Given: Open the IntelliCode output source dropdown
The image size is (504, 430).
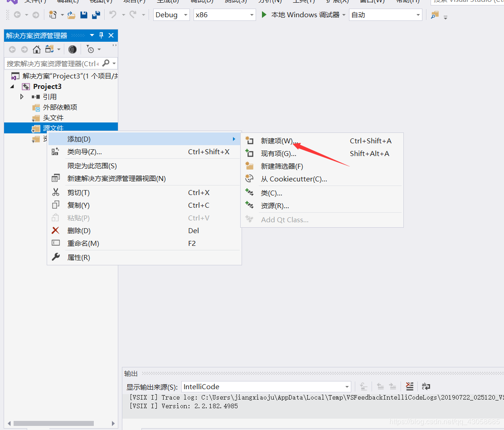Looking at the screenshot, I should click(266, 386).
